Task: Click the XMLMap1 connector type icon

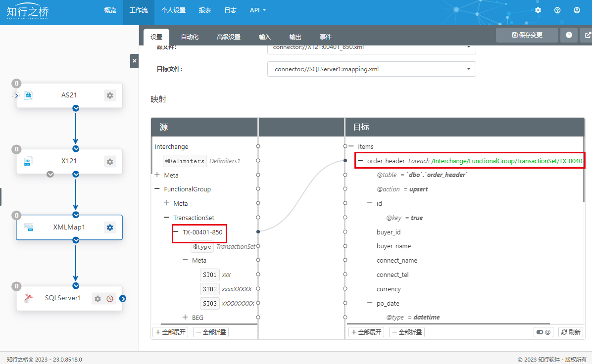Action: click(x=28, y=227)
